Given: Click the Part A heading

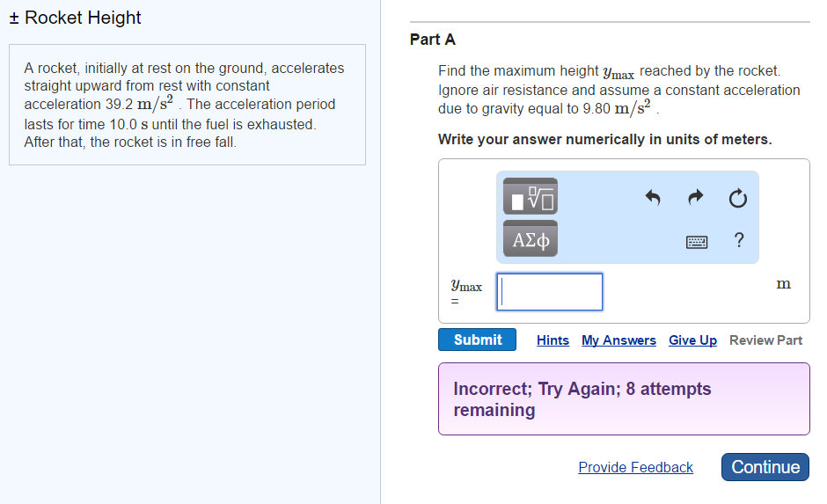Looking at the screenshot, I should point(433,40).
